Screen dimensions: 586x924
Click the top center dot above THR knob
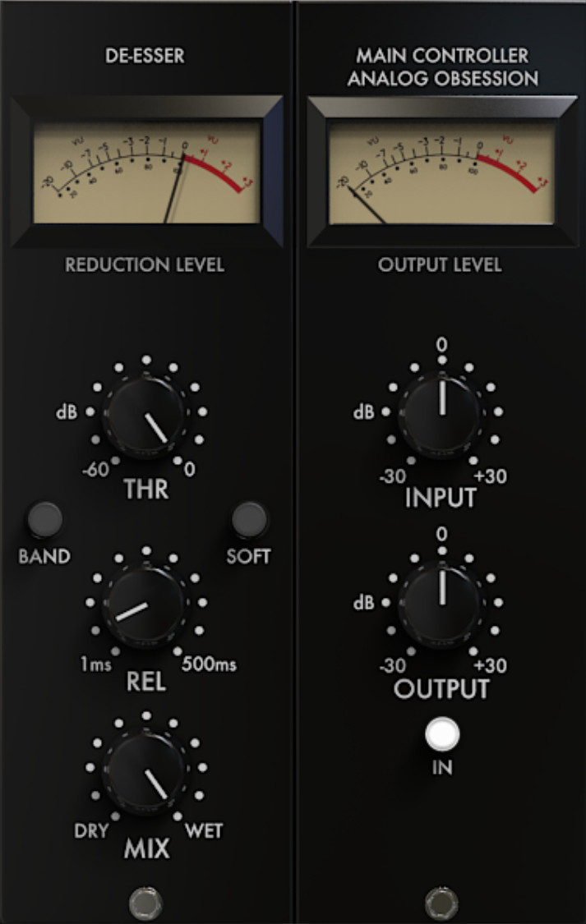[x=146, y=360]
